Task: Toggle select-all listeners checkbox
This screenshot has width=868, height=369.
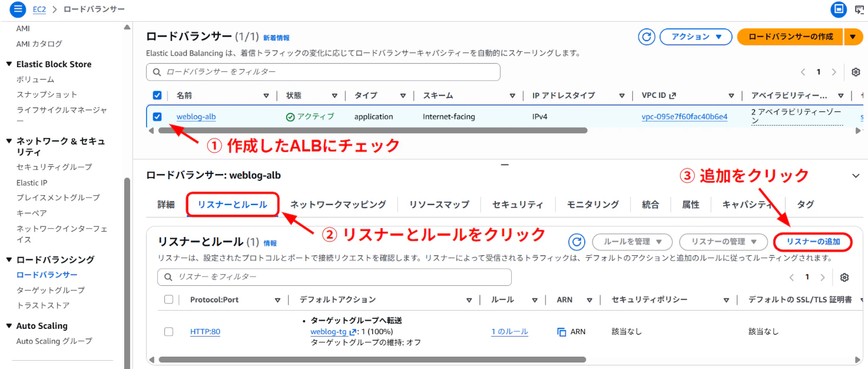Action: pos(168,299)
